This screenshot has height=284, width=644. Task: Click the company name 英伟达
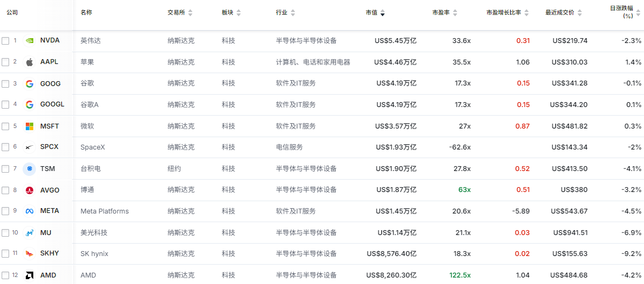coord(90,41)
